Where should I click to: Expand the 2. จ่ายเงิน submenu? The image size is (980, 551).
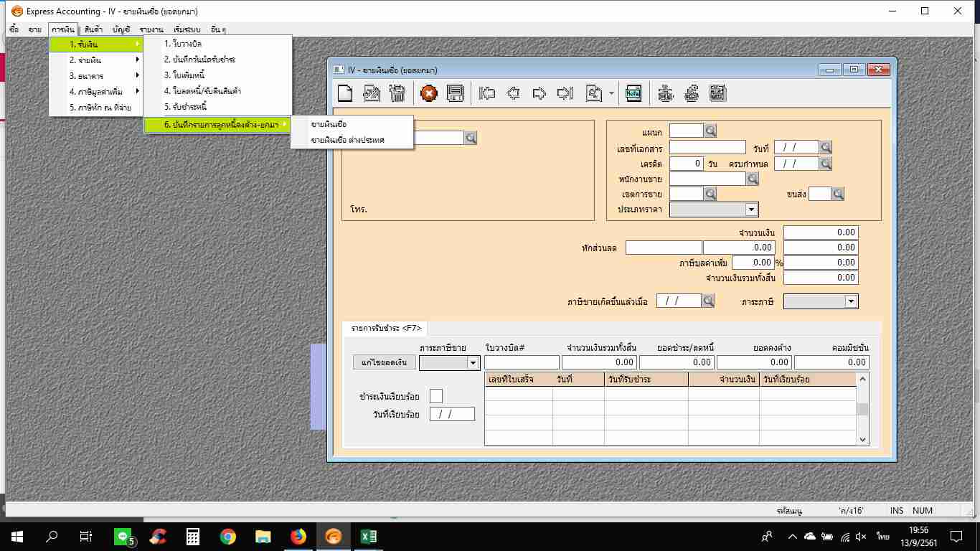(96, 60)
